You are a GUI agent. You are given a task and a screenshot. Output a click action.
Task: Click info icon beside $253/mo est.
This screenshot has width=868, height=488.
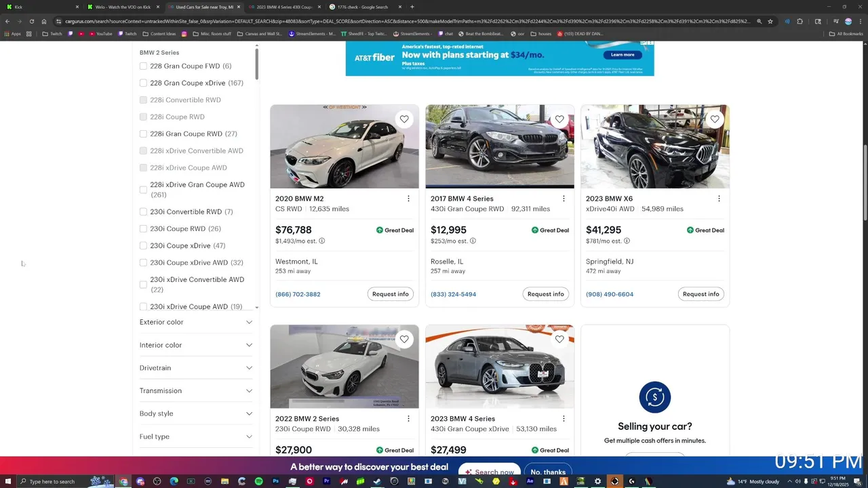[x=473, y=241]
